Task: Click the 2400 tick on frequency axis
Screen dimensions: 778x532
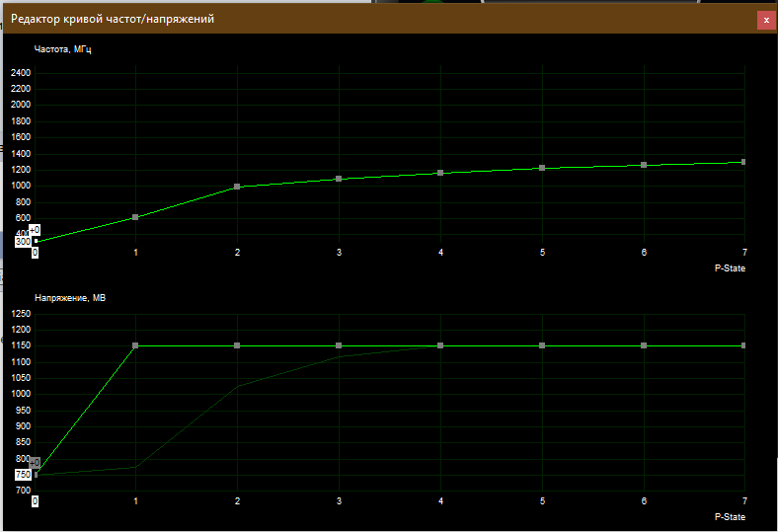Action: pyautogui.click(x=21, y=73)
